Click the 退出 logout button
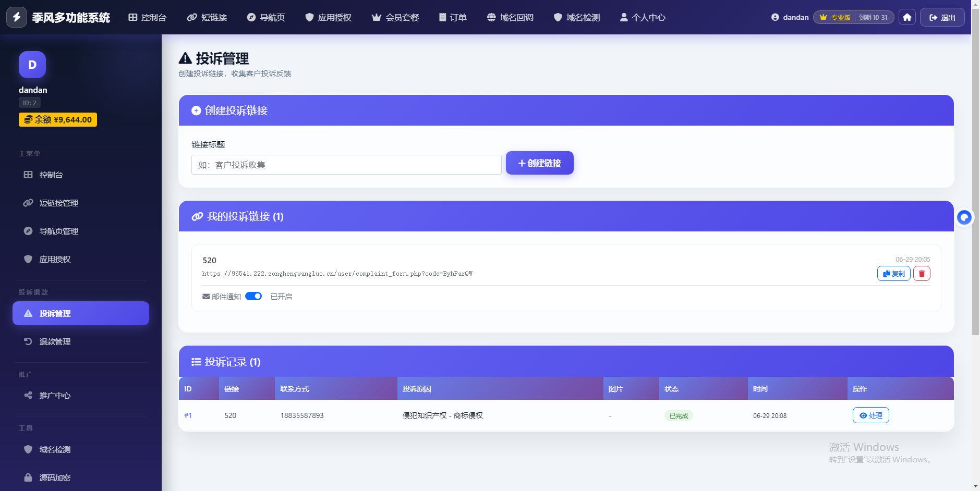 tap(942, 17)
